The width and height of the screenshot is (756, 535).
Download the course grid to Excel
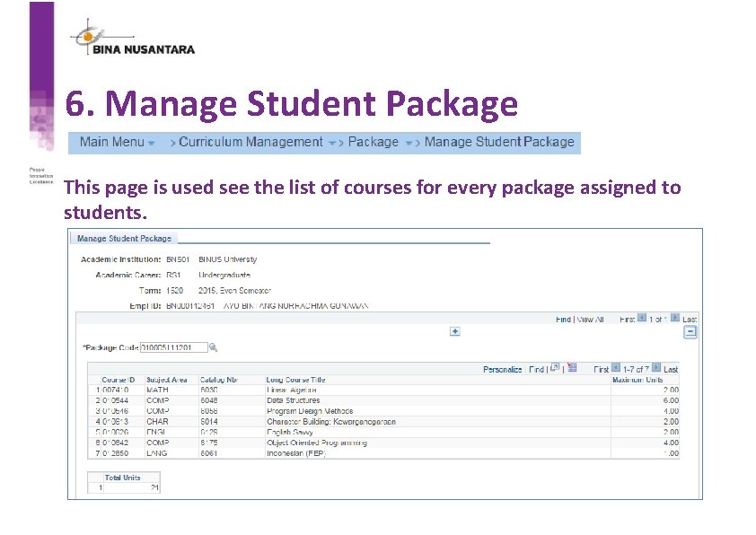573,368
